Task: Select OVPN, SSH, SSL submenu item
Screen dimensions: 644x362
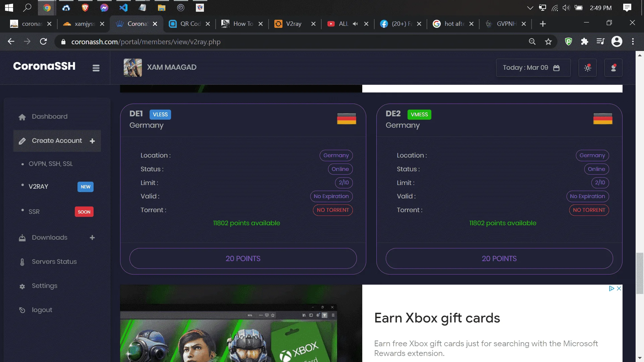Action: pyautogui.click(x=51, y=164)
